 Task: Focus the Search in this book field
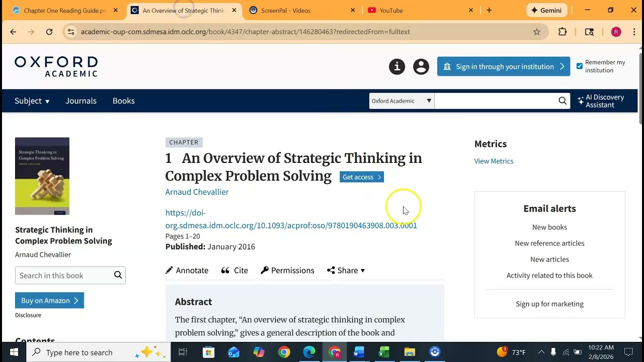63,275
